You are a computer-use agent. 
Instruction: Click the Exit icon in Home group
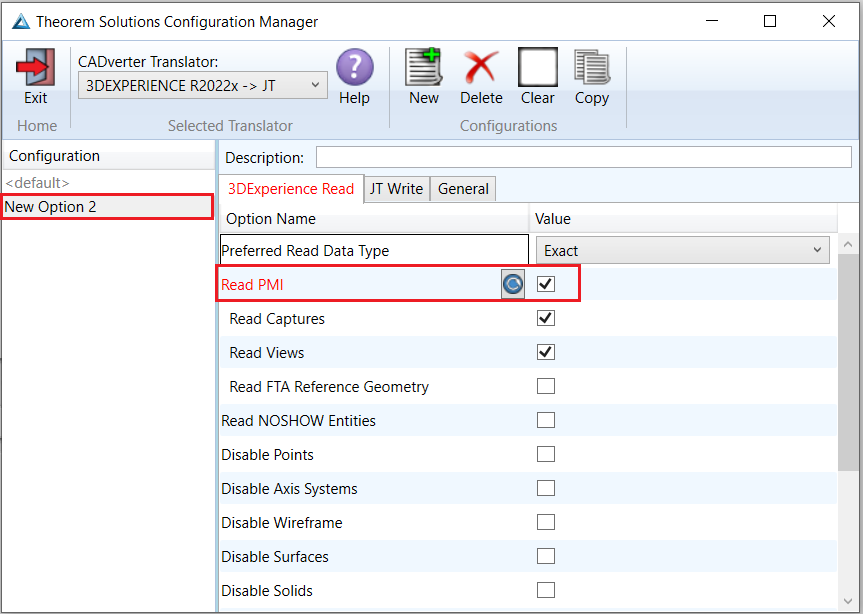coord(35,67)
